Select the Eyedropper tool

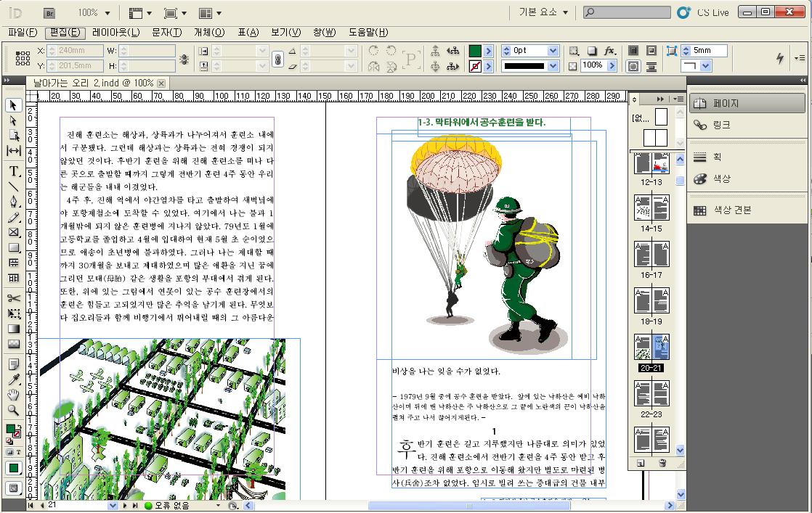[13, 379]
